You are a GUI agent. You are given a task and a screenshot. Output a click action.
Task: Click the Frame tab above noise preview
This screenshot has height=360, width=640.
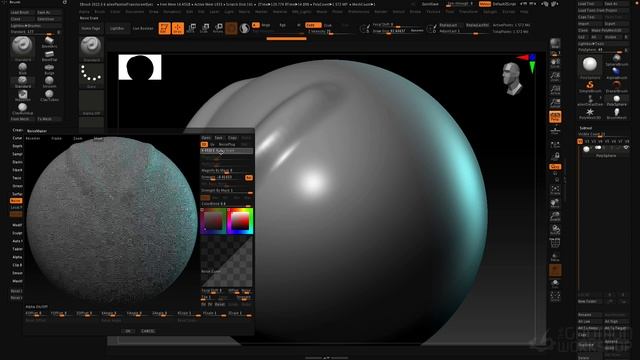tap(56, 139)
